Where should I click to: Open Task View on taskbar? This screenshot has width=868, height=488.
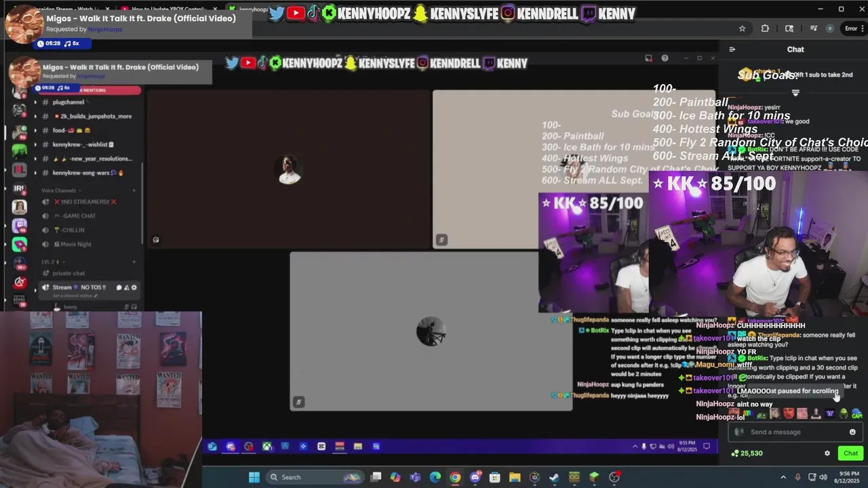376,477
